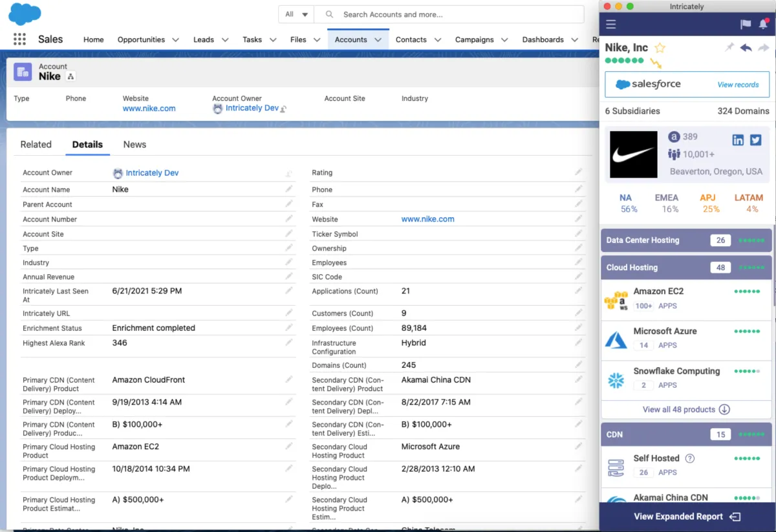The width and height of the screenshot is (776, 532).
Task: Open Nike's LinkedIn profile icon
Action: 738,140
